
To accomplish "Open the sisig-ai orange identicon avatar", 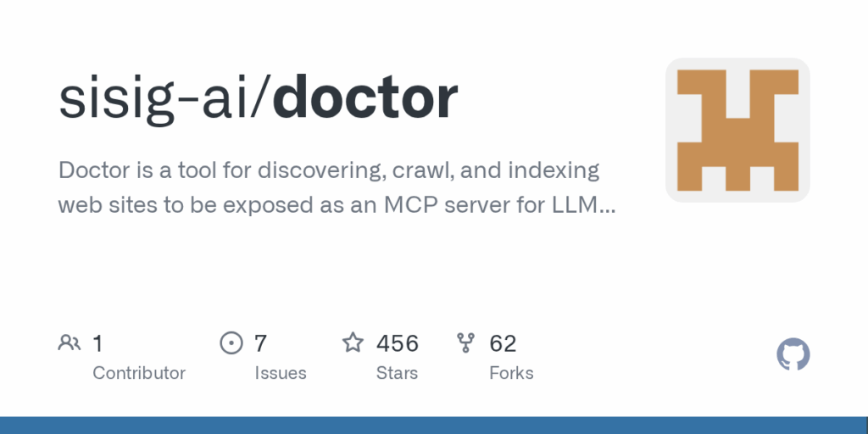I will tap(737, 130).
